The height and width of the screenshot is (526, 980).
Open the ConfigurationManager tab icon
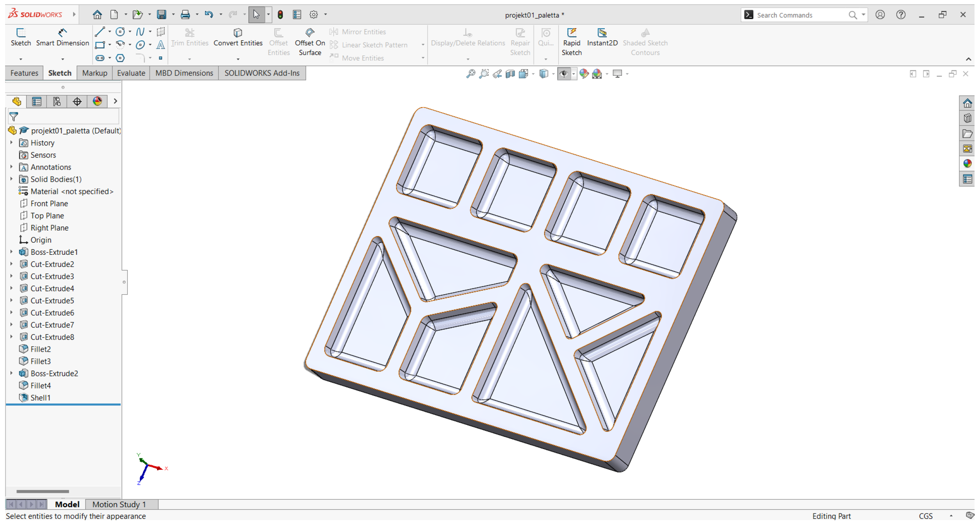pos(57,102)
